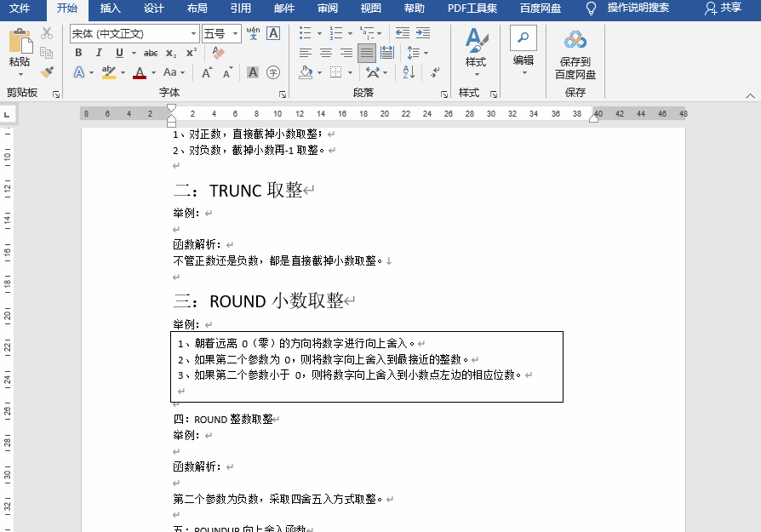The width and height of the screenshot is (761, 532).
Task: Open the phonetic guide (wén) tool
Action: tap(253, 33)
